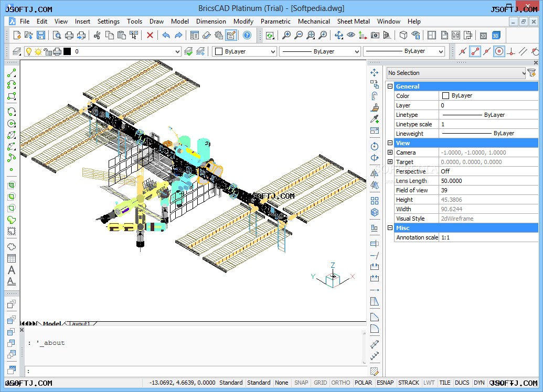Toggle LWT lineweight display
The image size is (543, 392).
429,383
